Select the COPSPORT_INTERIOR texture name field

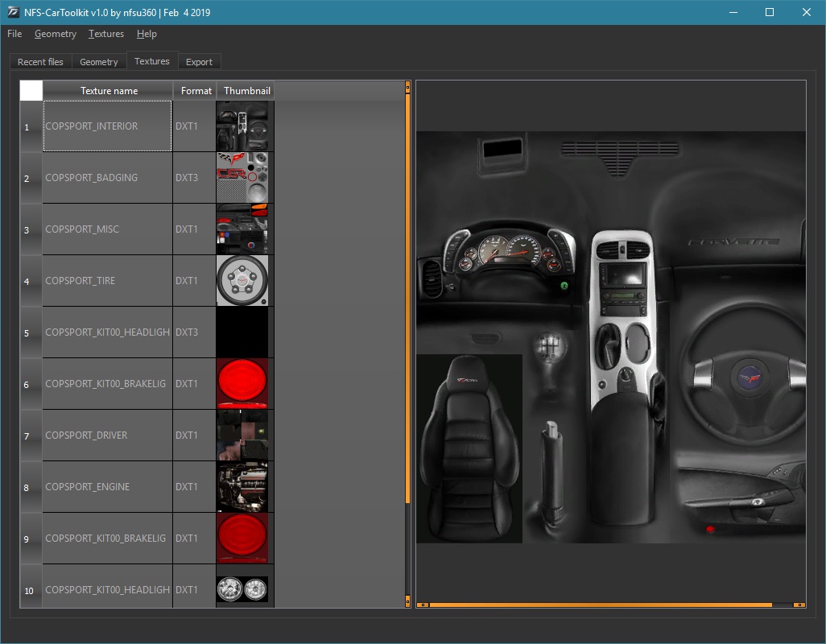click(x=106, y=126)
